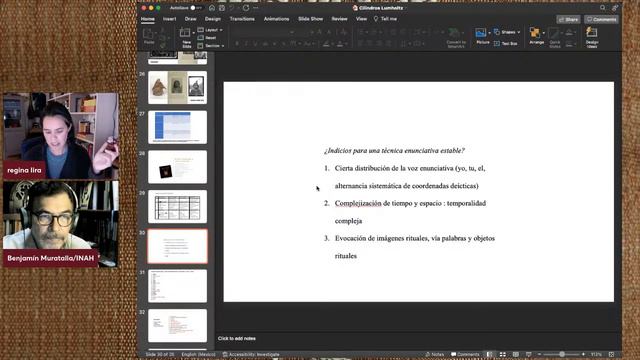Click the Save icon in title bar
Screen dimensions: 640x360
click(x=222, y=8)
